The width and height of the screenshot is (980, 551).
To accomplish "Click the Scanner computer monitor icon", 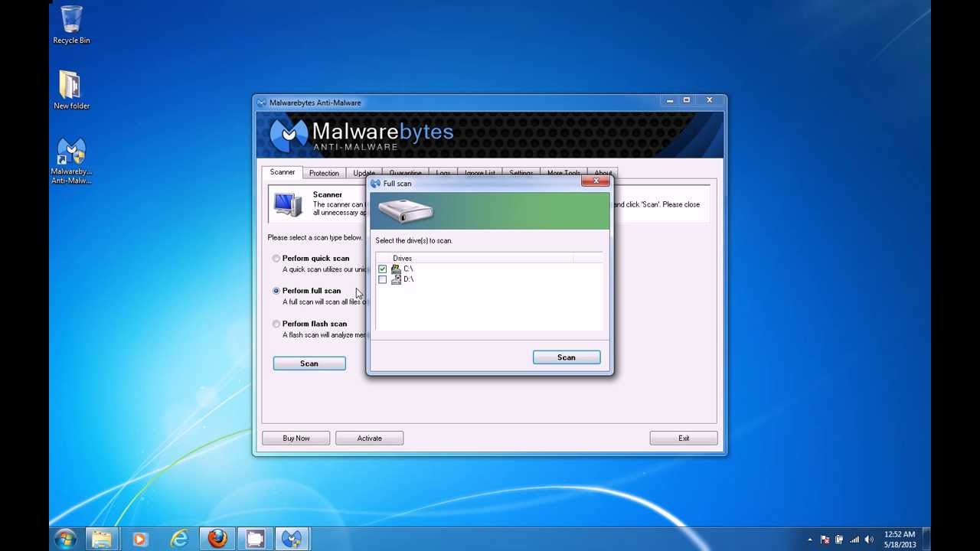I will (x=288, y=204).
